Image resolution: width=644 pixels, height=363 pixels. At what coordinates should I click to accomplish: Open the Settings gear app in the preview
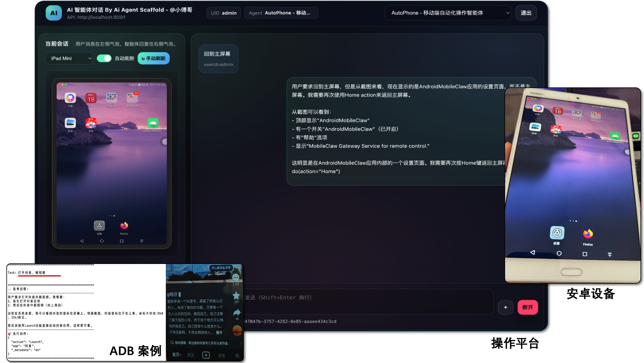pos(99,226)
